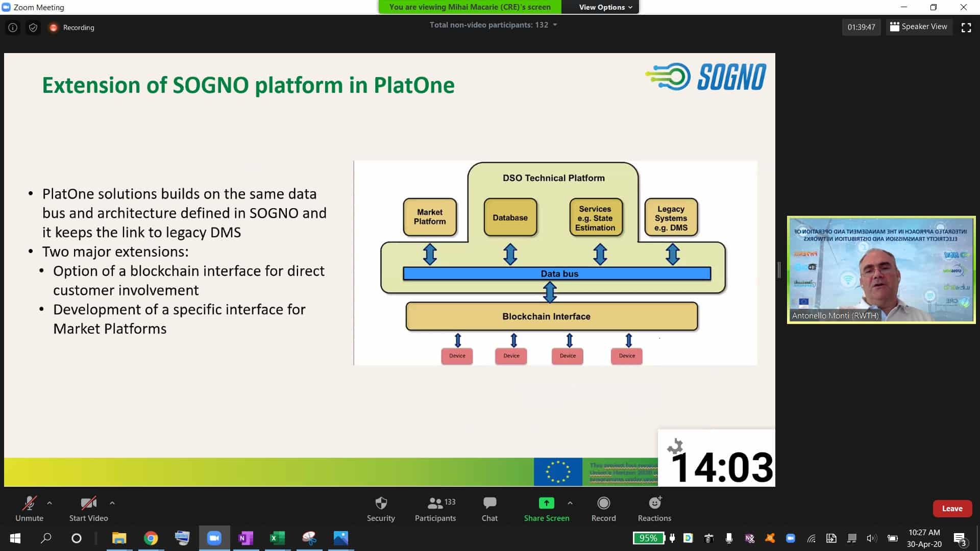This screenshot has width=980, height=551.
Task: Click the Recording indicator
Action: point(72,28)
